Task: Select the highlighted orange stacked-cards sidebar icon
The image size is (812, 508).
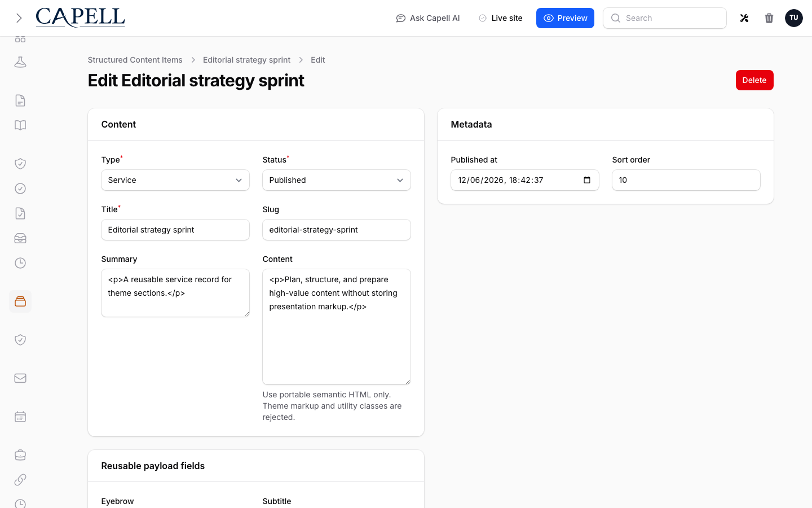Action: pos(20,301)
